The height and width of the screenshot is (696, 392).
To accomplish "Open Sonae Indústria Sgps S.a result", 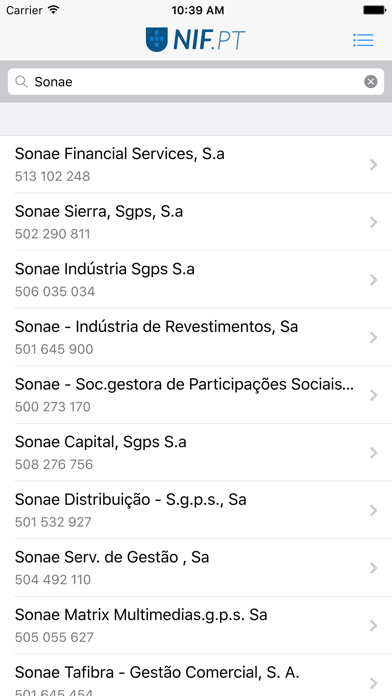I will (196, 280).
